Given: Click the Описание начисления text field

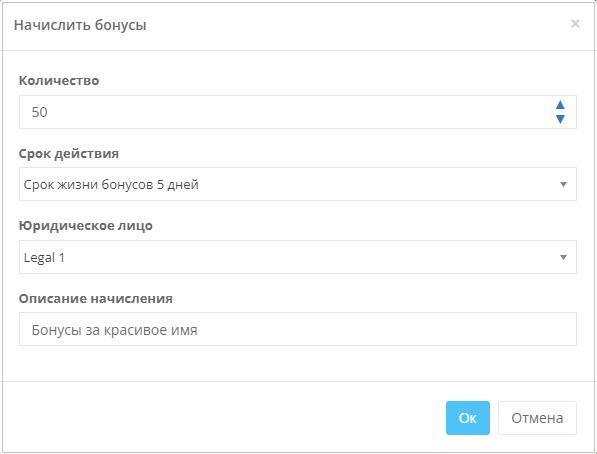Looking at the screenshot, I should (298, 329).
